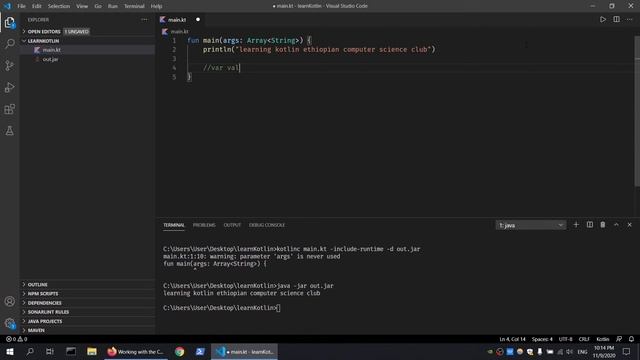Screen dimensions: 640x360
Task: Expand the Open Editors section
Action: [x=88, y=31]
